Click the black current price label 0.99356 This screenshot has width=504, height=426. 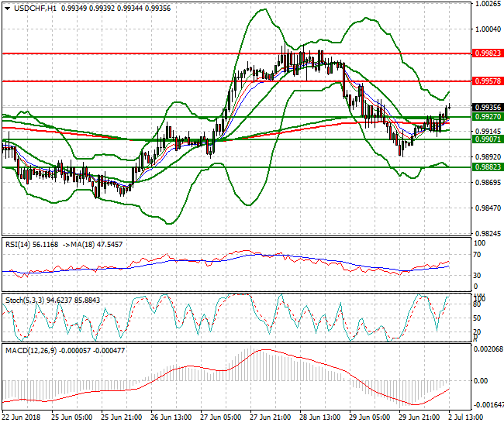point(488,107)
